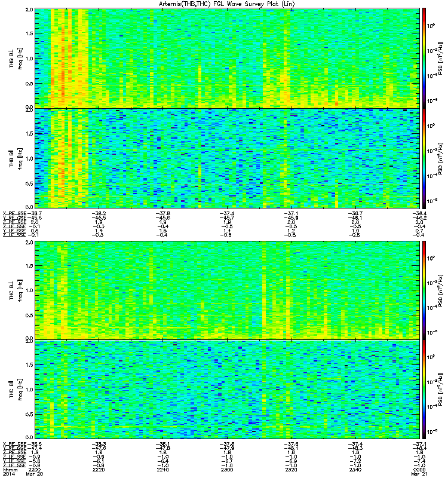448x478 pixels.
Task: Click the color bar of the THB B∥ panel
Action: point(424,158)
